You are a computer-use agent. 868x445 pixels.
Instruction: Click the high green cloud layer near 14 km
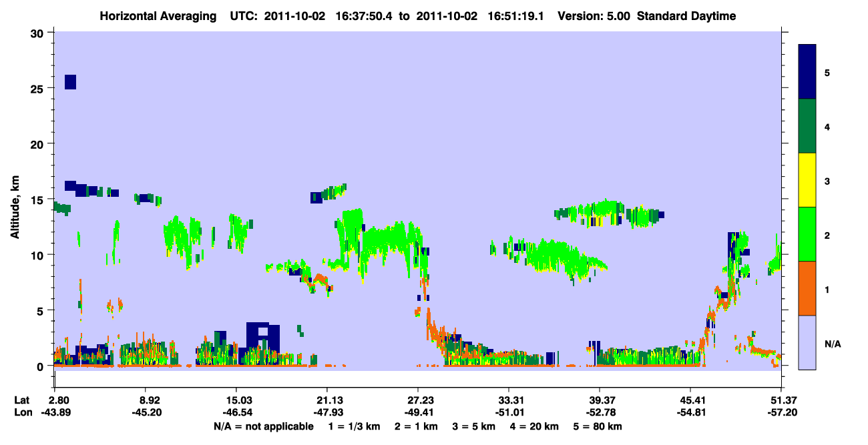coord(610,213)
